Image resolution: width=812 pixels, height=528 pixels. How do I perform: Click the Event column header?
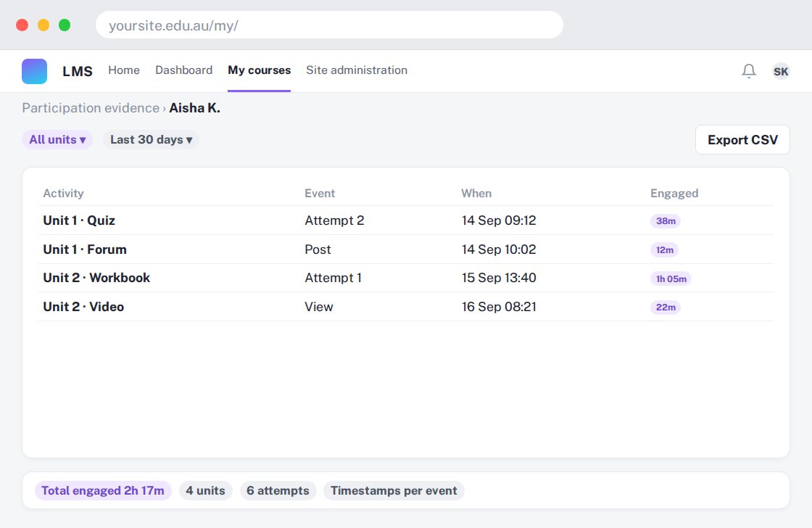(x=320, y=193)
